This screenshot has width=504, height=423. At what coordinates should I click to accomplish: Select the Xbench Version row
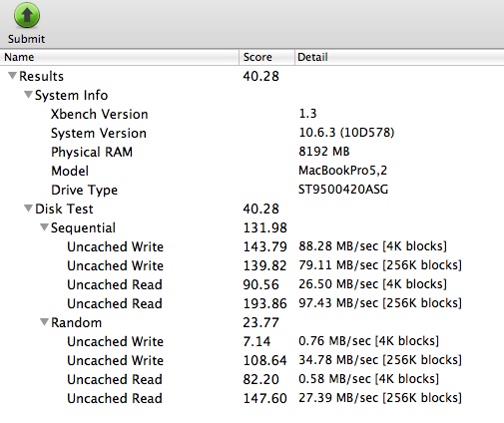coord(252,114)
